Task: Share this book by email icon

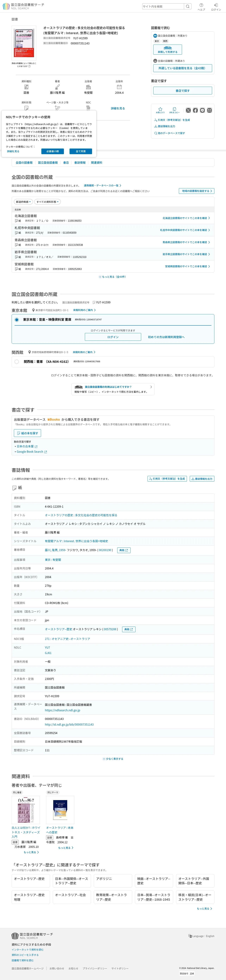Action: [x=209, y=110]
